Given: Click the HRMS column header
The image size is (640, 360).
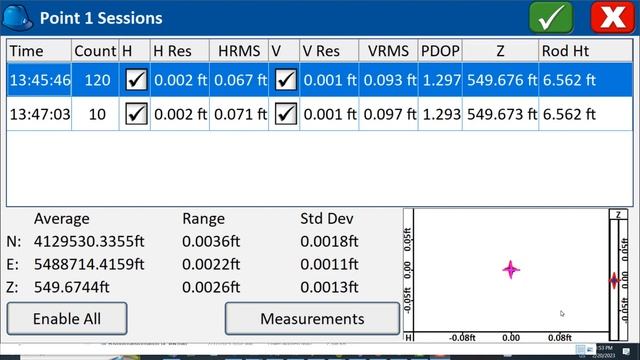Looking at the screenshot, I should point(239,51).
